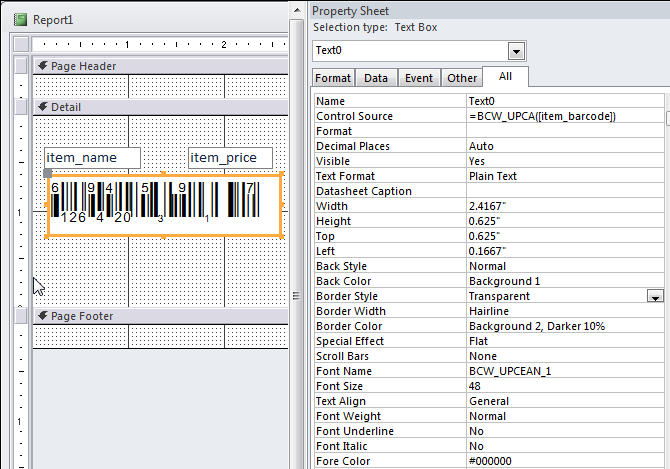Click the gray move handle of the barcode text box
This screenshot has height=469, width=670.
pos(48,173)
